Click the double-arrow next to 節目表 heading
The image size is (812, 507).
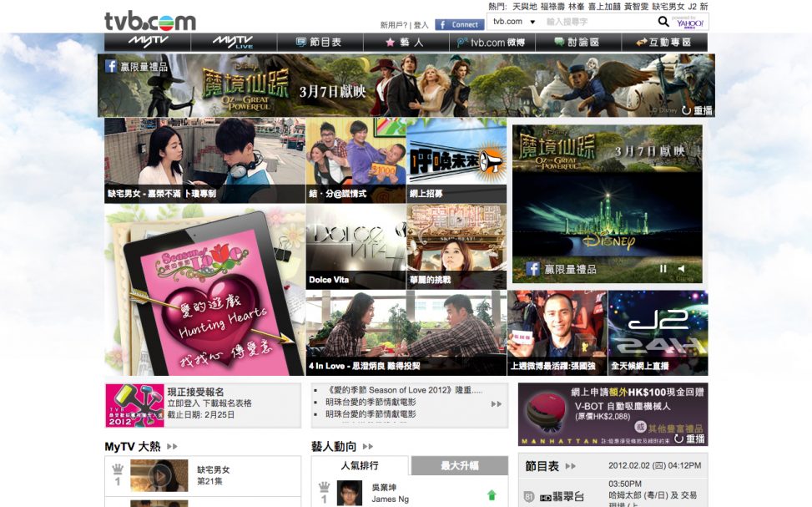pyautogui.click(x=570, y=466)
